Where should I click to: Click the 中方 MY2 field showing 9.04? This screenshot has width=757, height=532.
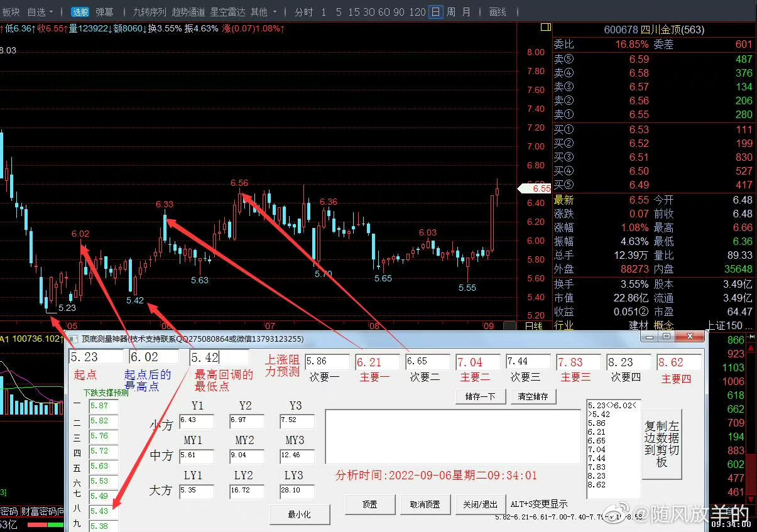[247, 455]
